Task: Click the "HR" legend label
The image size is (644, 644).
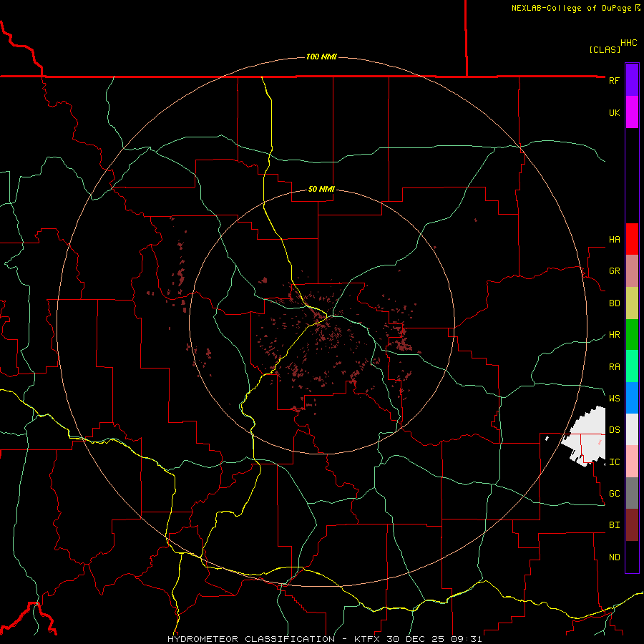Action: 614,335
